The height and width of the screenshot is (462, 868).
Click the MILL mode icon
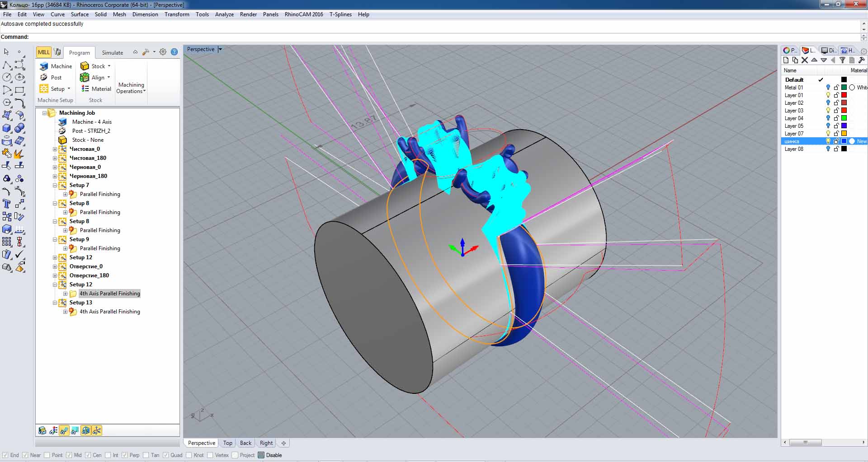43,52
